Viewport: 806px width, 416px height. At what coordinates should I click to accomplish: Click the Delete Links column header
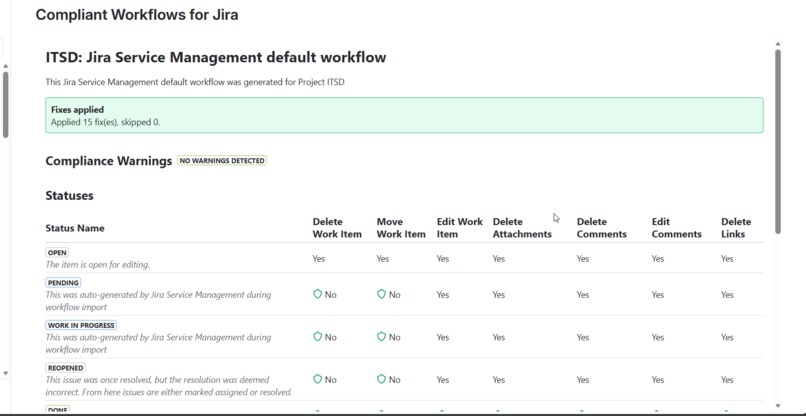pyautogui.click(x=736, y=228)
